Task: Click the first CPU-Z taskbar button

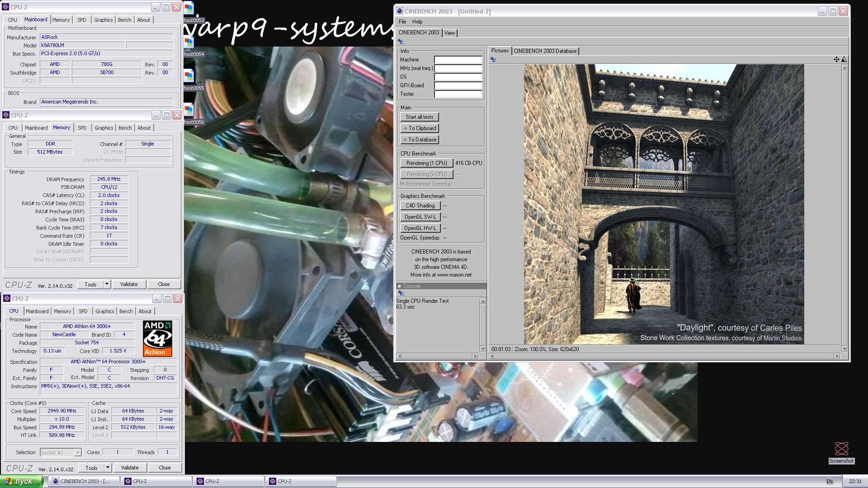Action: 156,481
